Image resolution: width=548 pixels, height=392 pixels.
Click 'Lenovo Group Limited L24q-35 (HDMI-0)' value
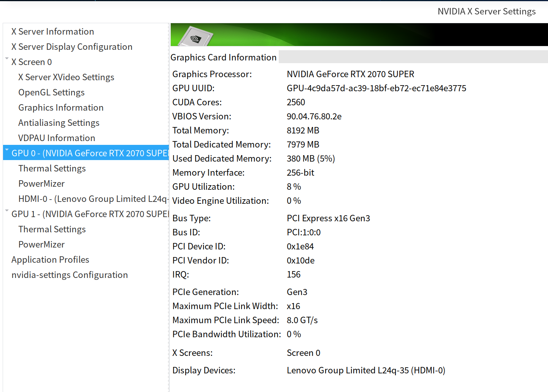pyautogui.click(x=366, y=370)
